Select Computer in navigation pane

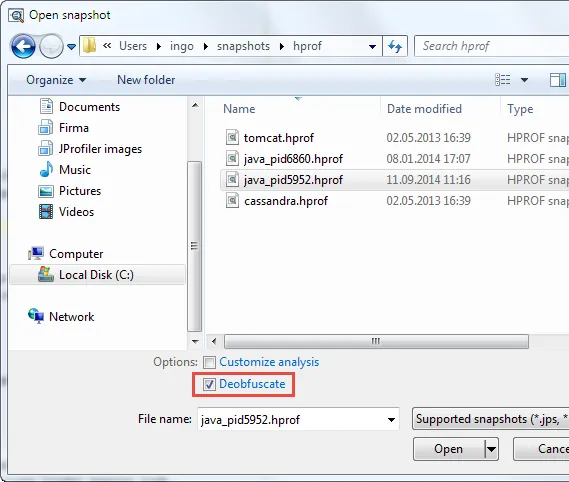76,254
